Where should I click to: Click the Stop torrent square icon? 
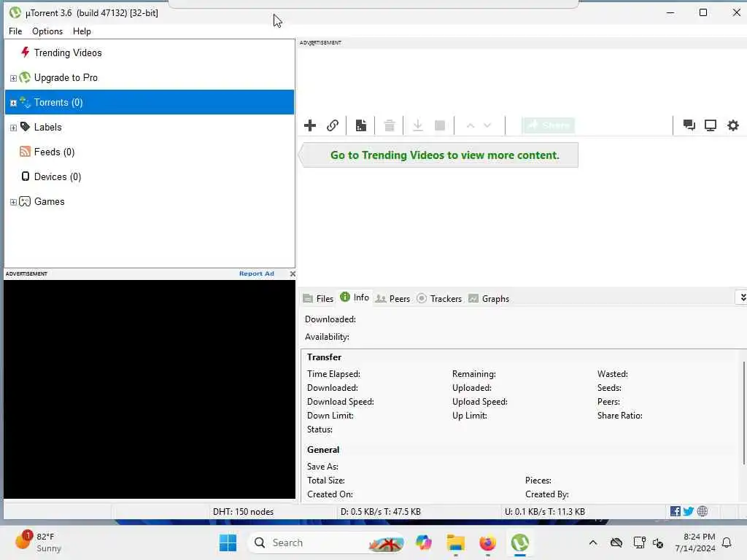tap(440, 125)
